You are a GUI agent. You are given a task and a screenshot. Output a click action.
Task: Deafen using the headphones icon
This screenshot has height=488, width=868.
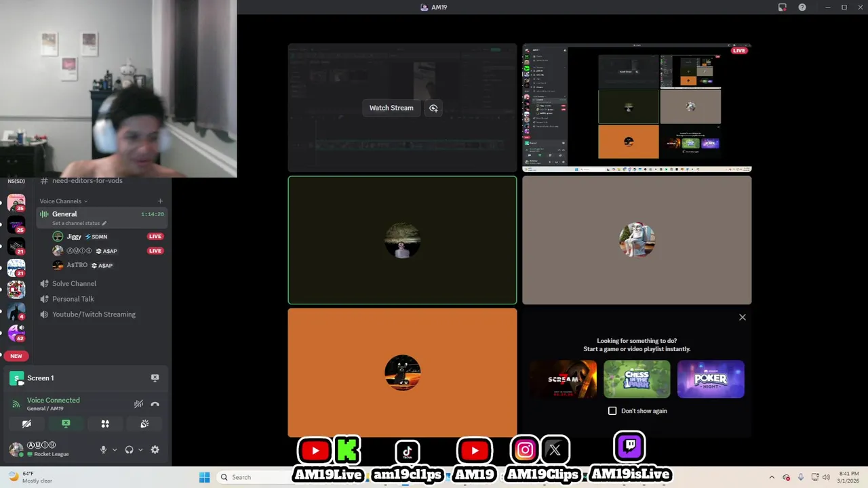coord(129,449)
